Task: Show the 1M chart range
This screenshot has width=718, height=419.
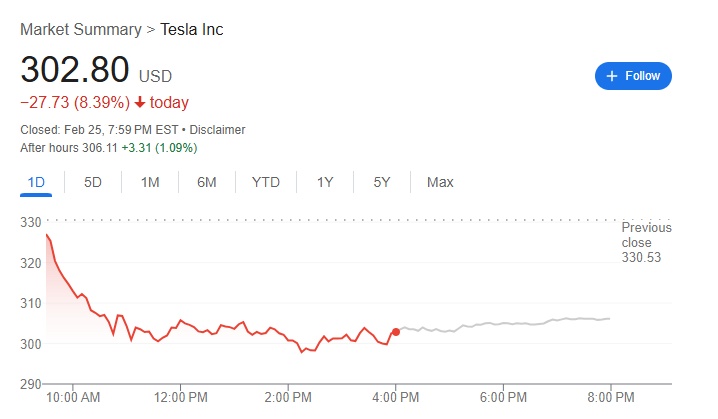Action: point(150,182)
